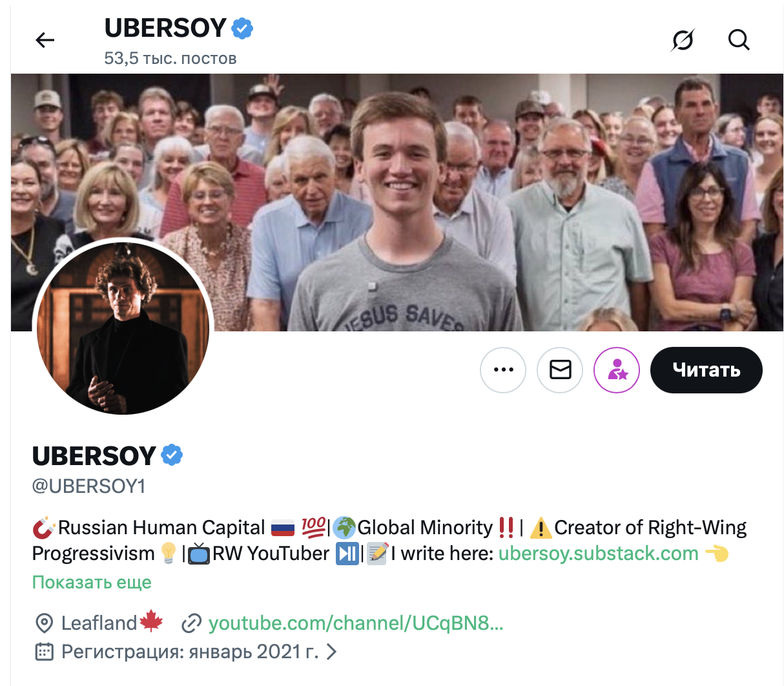Expand registration details chevron arrow

pos(331,652)
